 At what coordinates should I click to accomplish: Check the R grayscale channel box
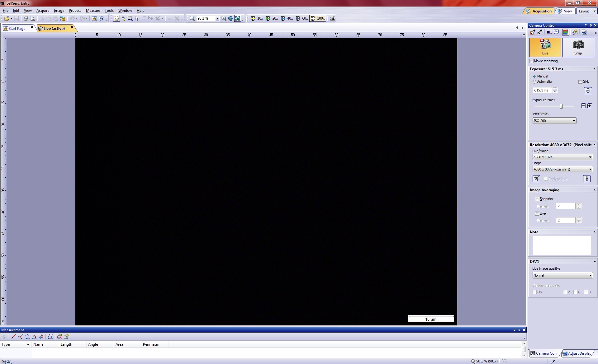(565, 292)
